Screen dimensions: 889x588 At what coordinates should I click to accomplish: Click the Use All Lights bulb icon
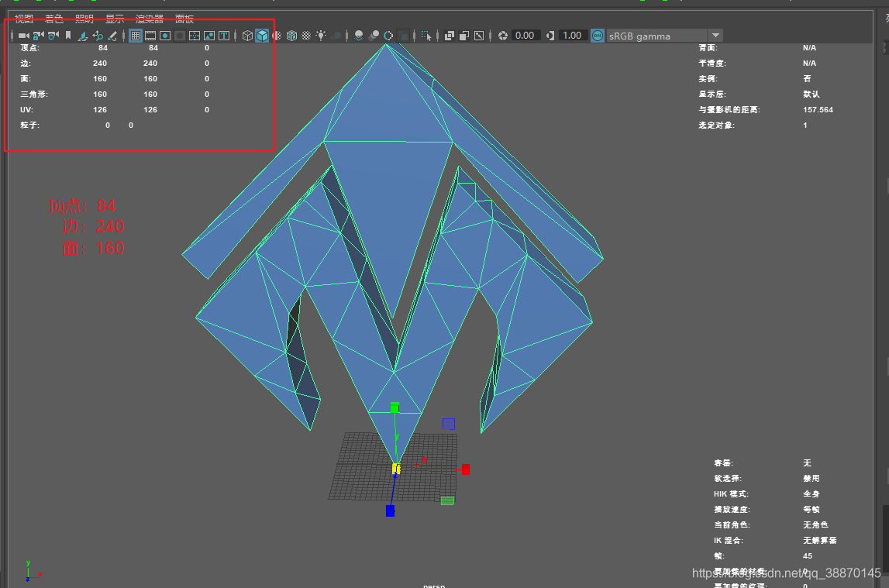(x=321, y=36)
